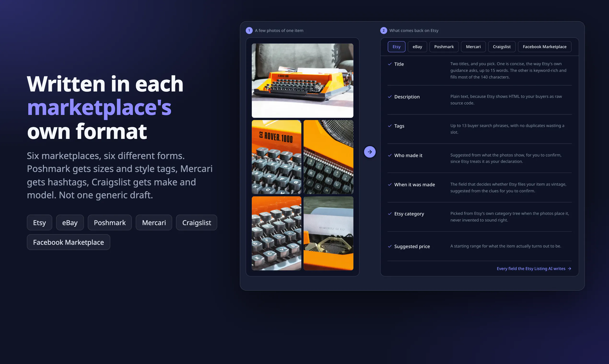Screen dimensions: 609x364
Task: Click the large Craigslist pill under the headline
Action: (196, 222)
